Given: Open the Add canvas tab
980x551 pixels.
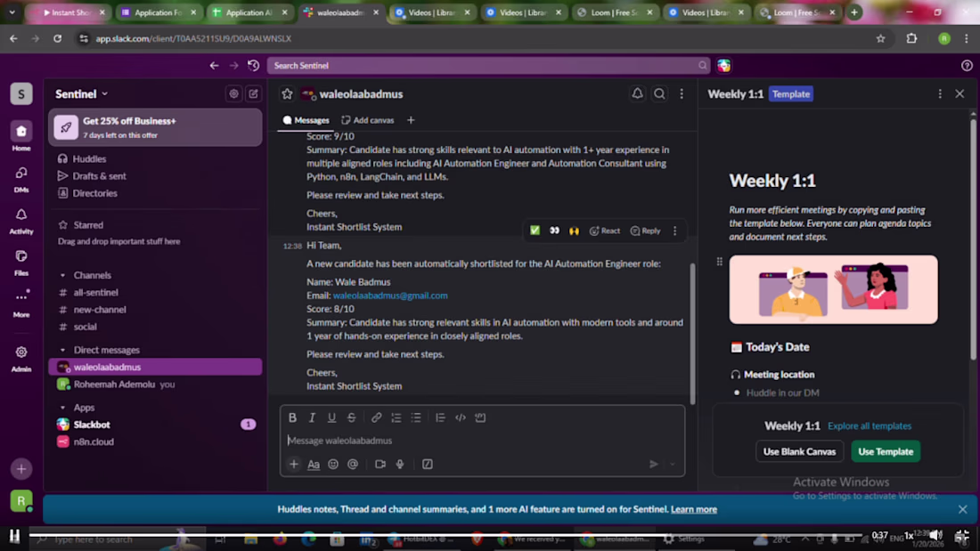Looking at the screenshot, I should coord(367,120).
